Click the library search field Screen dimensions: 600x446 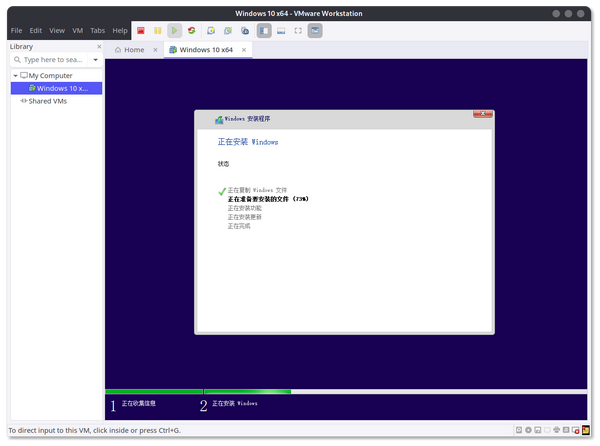[49, 60]
